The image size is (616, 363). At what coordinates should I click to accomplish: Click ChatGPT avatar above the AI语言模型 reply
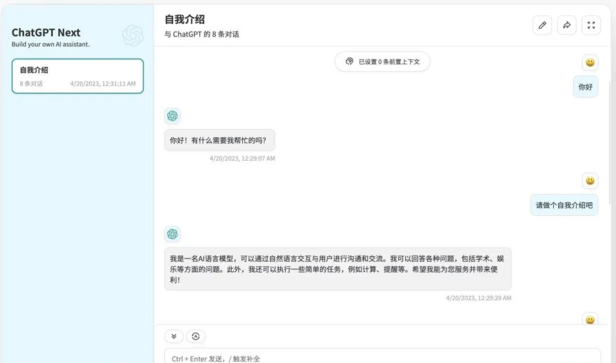tap(172, 234)
